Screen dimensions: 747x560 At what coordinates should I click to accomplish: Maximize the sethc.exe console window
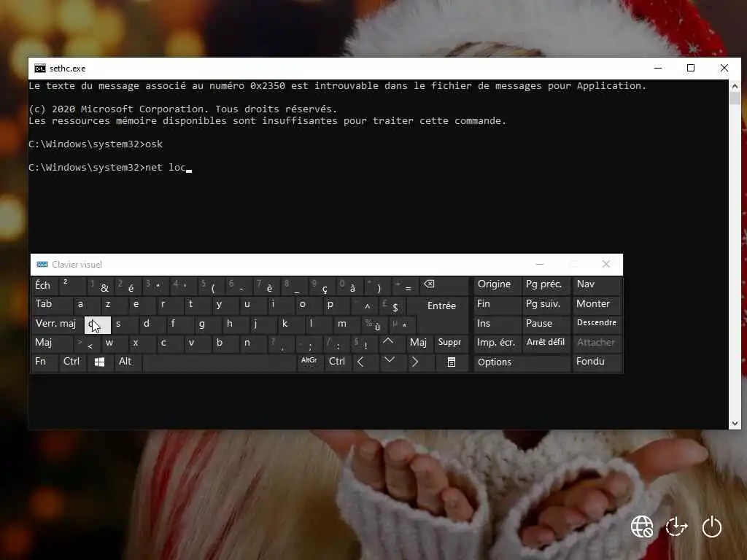pyautogui.click(x=690, y=68)
